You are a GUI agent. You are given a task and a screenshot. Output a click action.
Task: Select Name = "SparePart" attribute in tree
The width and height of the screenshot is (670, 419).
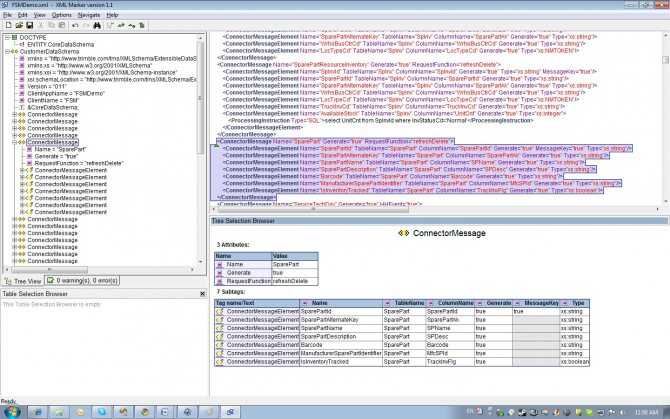(60, 149)
